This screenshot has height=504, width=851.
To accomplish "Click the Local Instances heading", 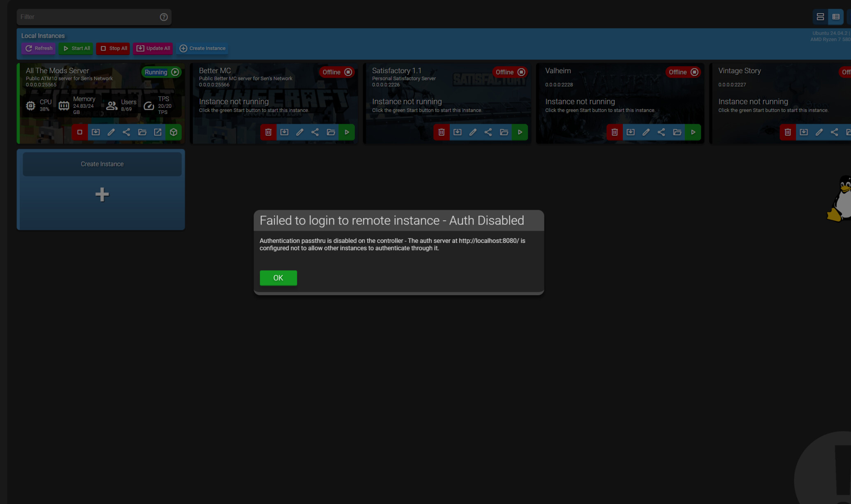I will click(x=43, y=36).
